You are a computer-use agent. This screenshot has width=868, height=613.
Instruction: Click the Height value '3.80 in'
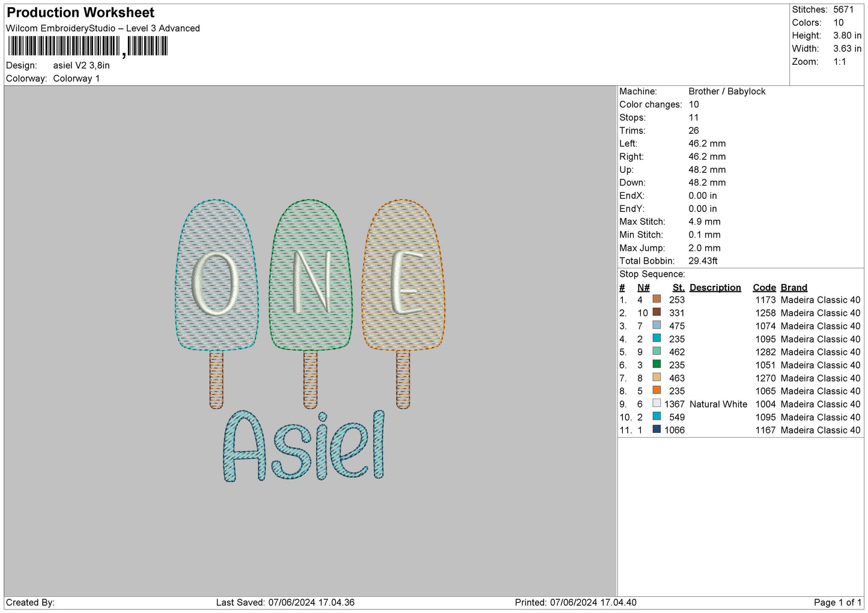point(847,35)
